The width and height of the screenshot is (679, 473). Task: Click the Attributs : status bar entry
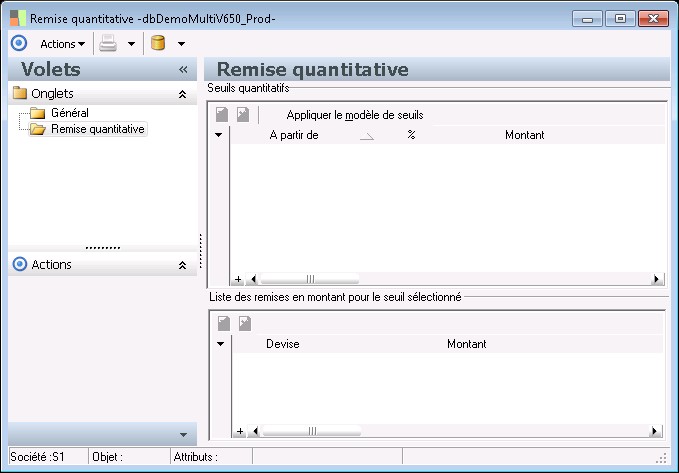tap(212, 457)
